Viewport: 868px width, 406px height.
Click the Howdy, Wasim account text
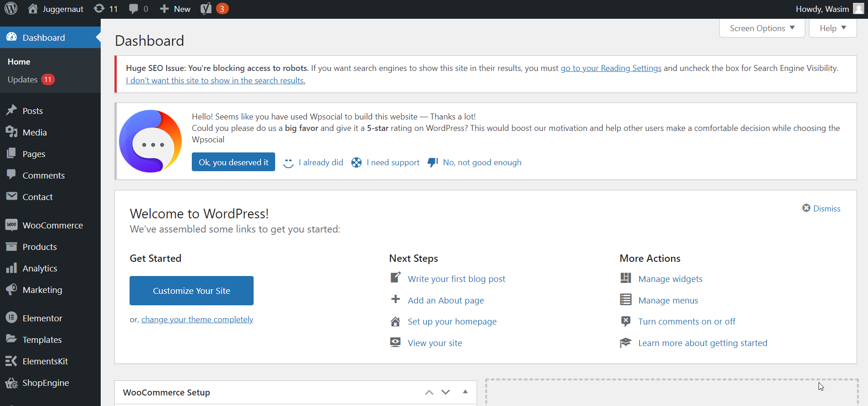pos(822,9)
